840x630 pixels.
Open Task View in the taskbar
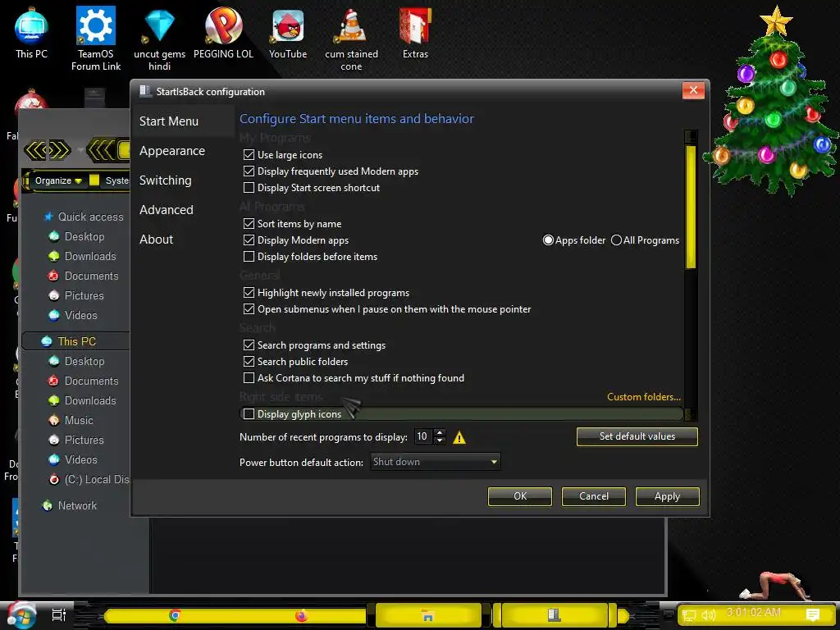click(59, 615)
